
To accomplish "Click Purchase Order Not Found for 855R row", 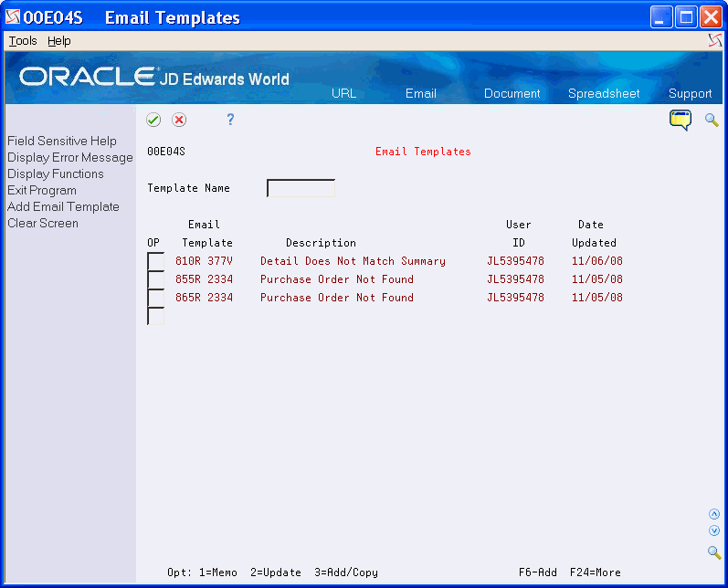I will (337, 279).
